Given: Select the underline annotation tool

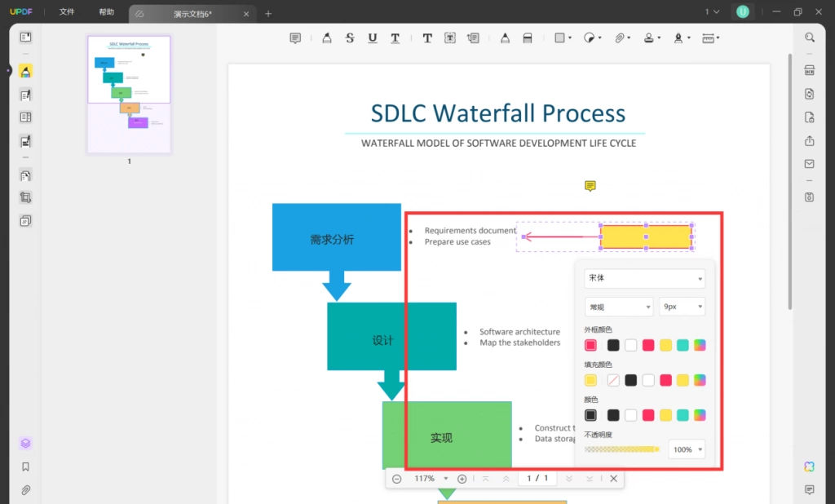Looking at the screenshot, I should click(x=372, y=38).
